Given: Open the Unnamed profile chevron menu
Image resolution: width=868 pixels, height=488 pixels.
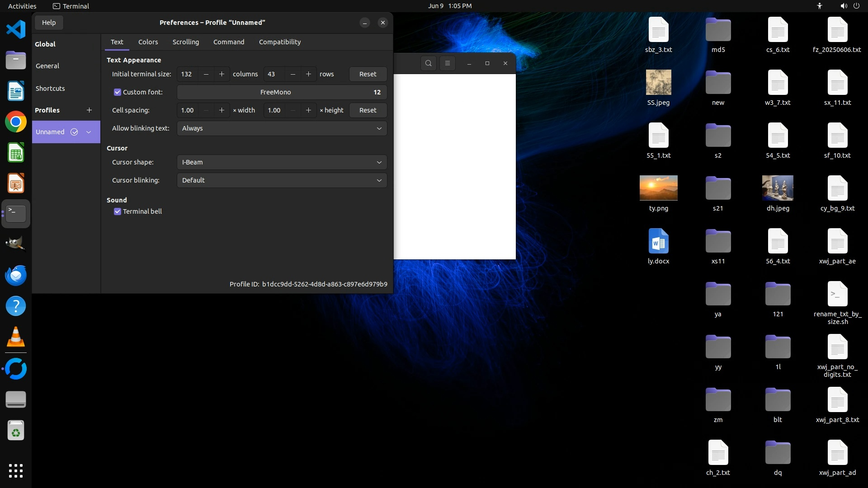Looking at the screenshot, I should coord(89,132).
